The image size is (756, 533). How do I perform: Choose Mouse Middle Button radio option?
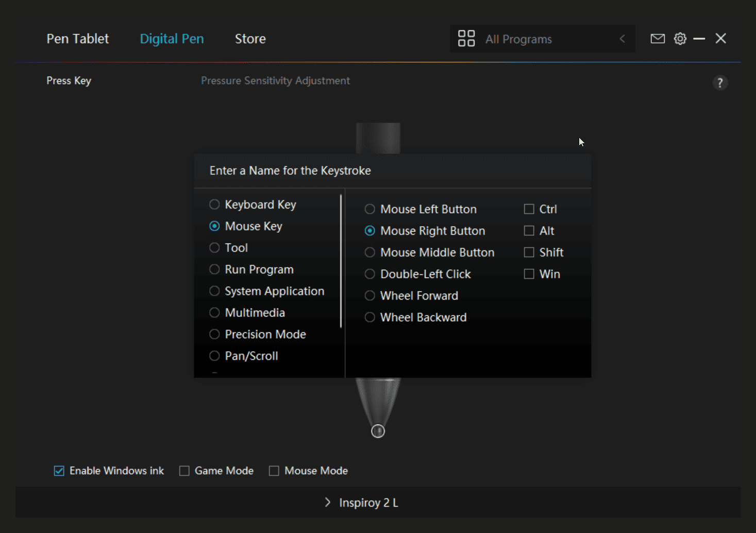[x=369, y=252]
